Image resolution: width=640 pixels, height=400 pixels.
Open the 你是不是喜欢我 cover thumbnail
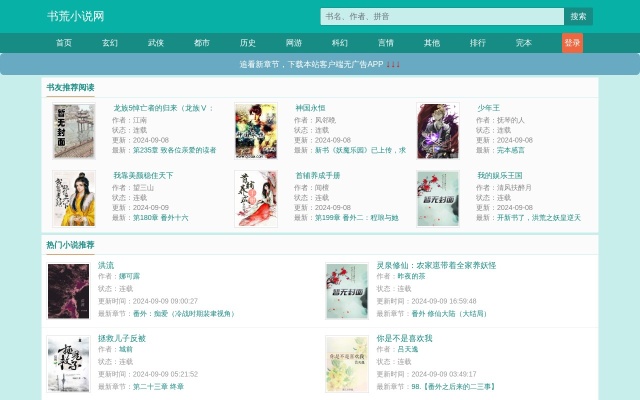coord(347,363)
